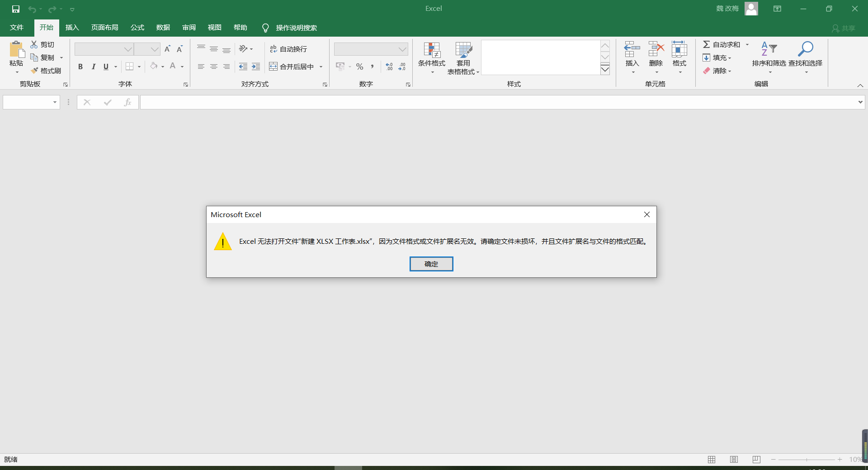
Task: Open the 文件 File tab
Action: 17,28
